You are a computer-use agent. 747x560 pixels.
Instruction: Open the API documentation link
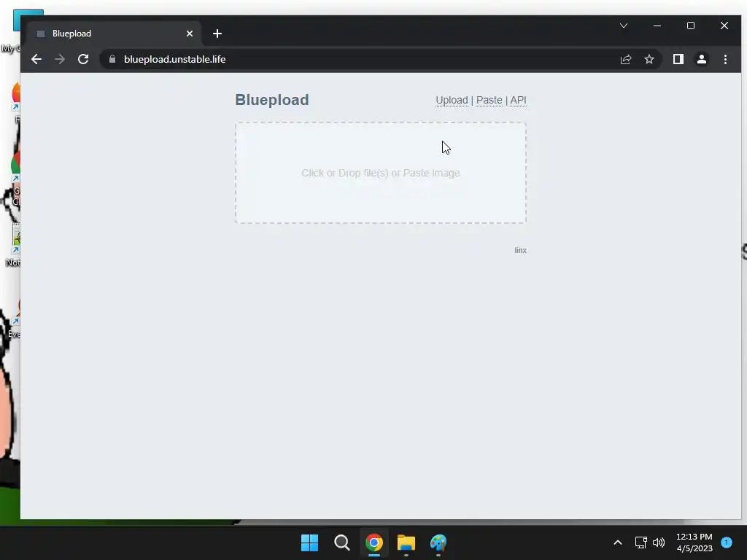point(519,100)
